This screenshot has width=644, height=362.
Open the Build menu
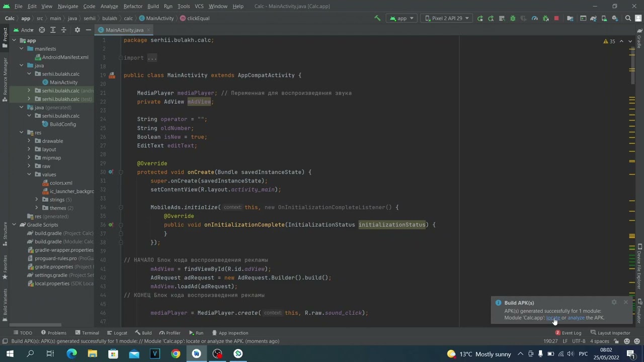[x=153, y=6]
